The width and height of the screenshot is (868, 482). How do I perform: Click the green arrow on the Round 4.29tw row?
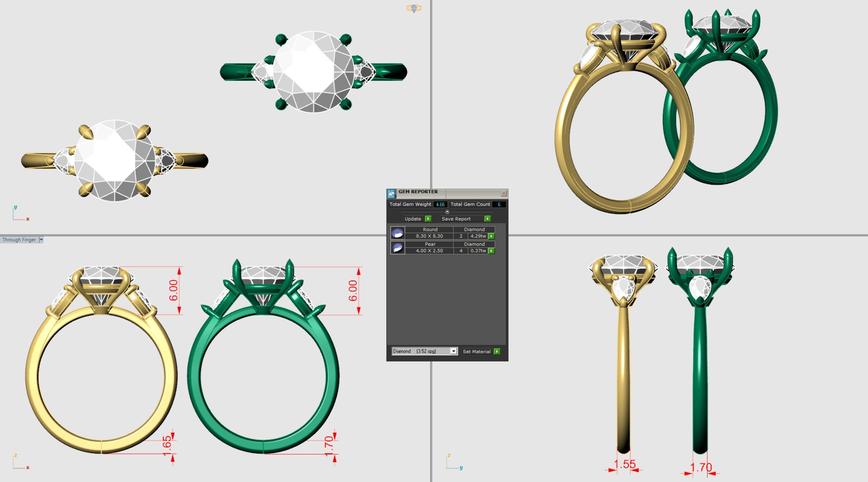pos(492,236)
